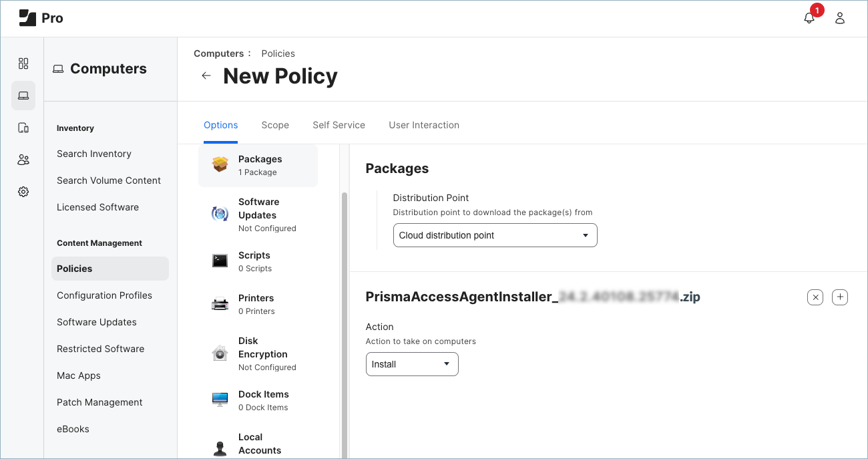This screenshot has height=459, width=868.
Task: Open the Install action dropdown
Action: click(411, 364)
